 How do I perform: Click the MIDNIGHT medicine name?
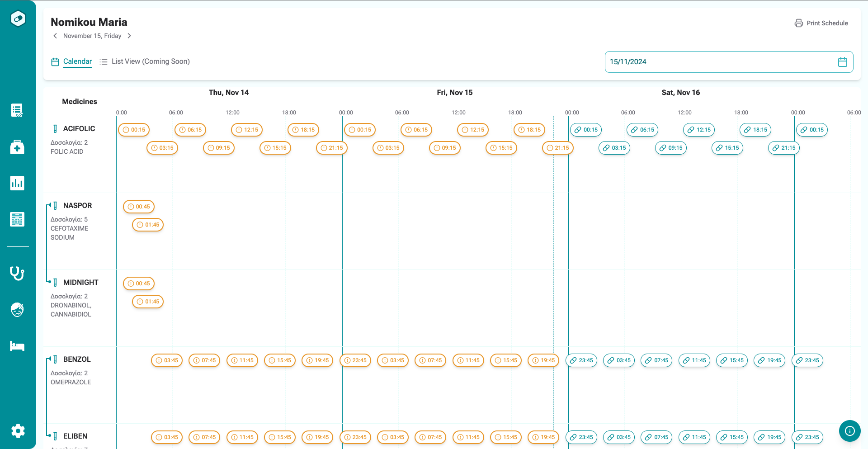[81, 283]
